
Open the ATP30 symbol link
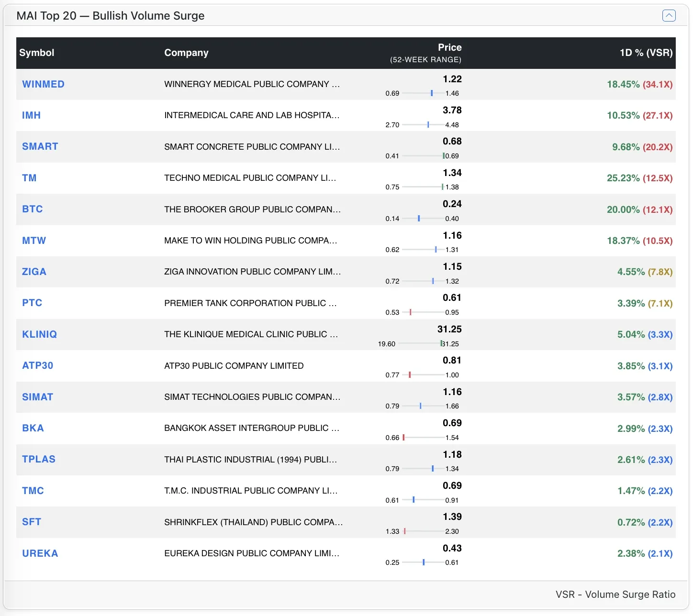(x=37, y=365)
